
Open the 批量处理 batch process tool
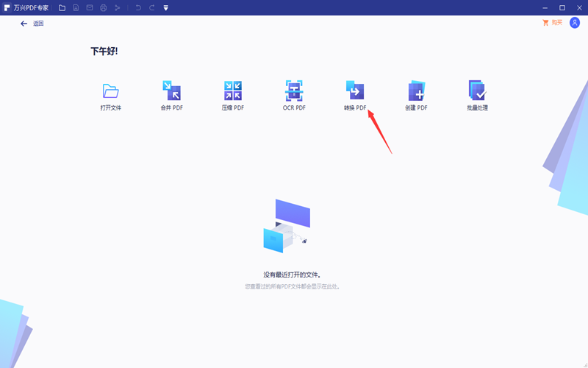477,91
